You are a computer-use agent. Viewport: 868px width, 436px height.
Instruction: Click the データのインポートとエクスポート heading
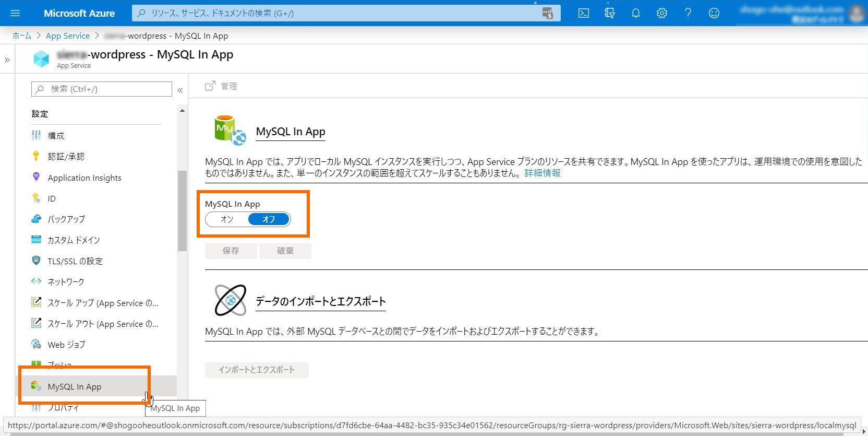(x=321, y=301)
